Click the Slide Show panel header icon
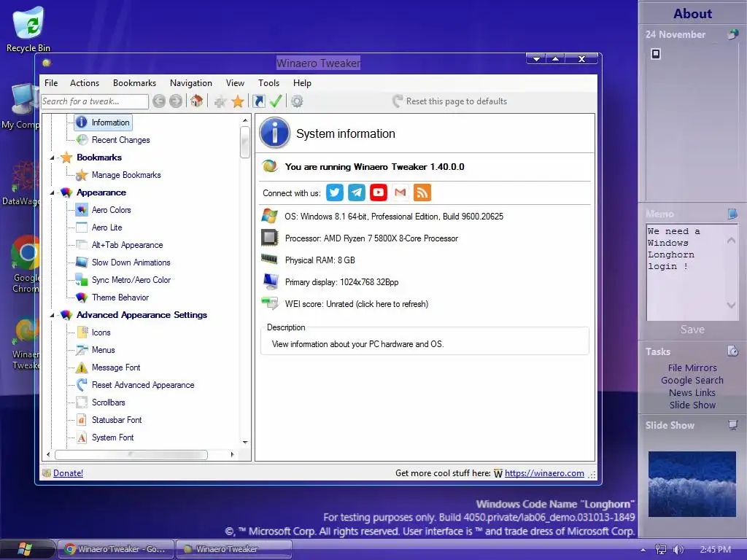Viewport: 747px width, 560px height. coord(733,425)
